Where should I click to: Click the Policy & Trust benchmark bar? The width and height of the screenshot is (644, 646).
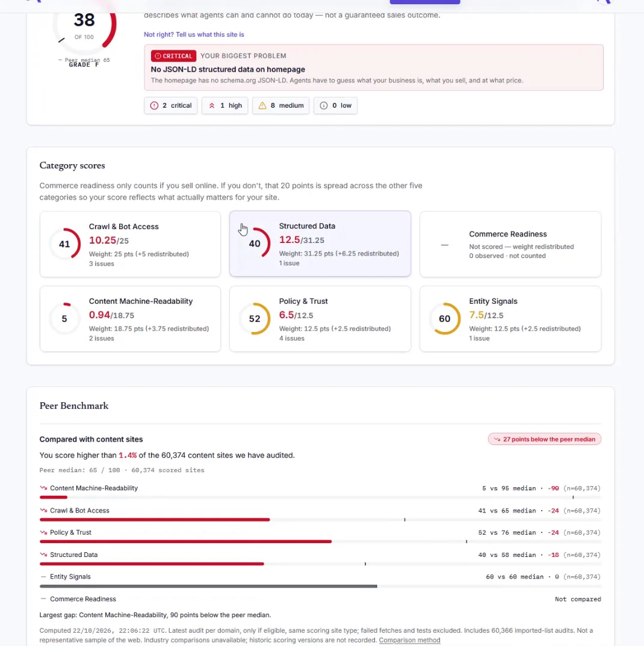pyautogui.click(x=320, y=541)
